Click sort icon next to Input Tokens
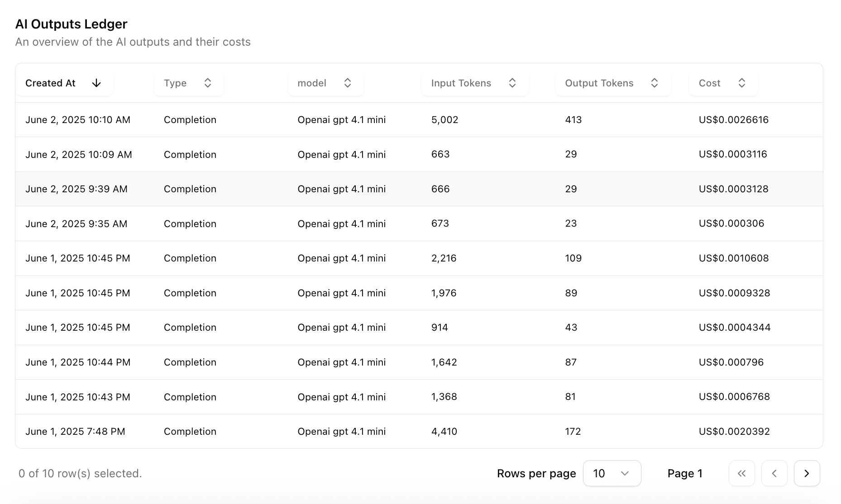 pyautogui.click(x=512, y=83)
